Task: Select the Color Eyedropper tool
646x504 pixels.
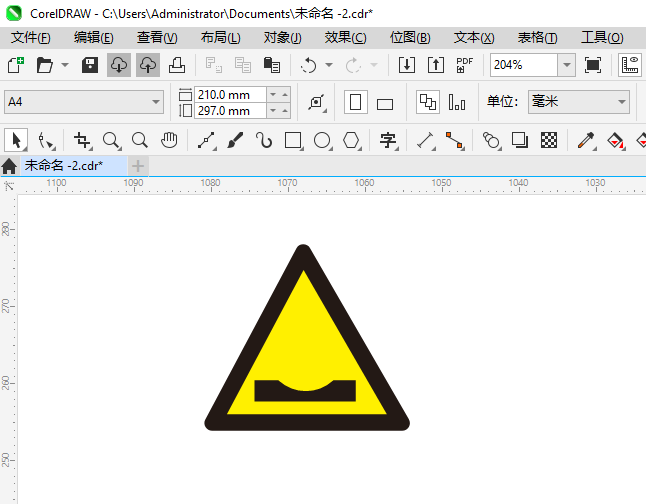Action: [x=586, y=140]
